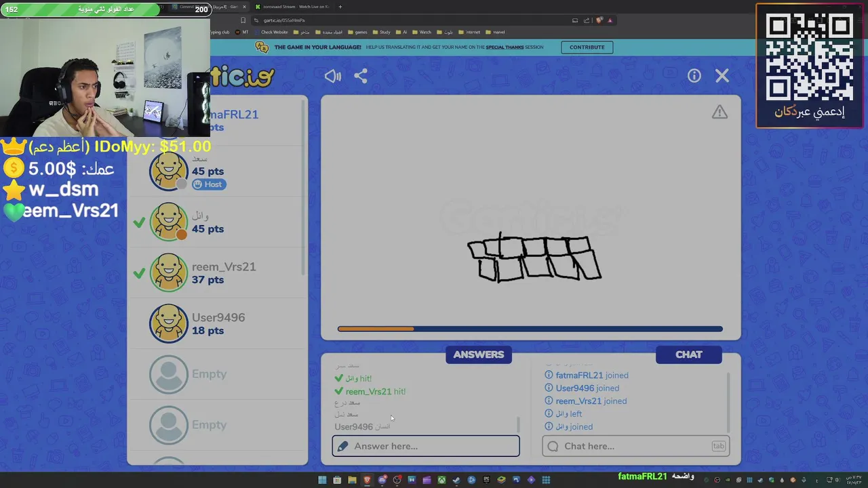Select the CHAT tab label
The width and height of the screenshot is (868, 488).
(689, 354)
